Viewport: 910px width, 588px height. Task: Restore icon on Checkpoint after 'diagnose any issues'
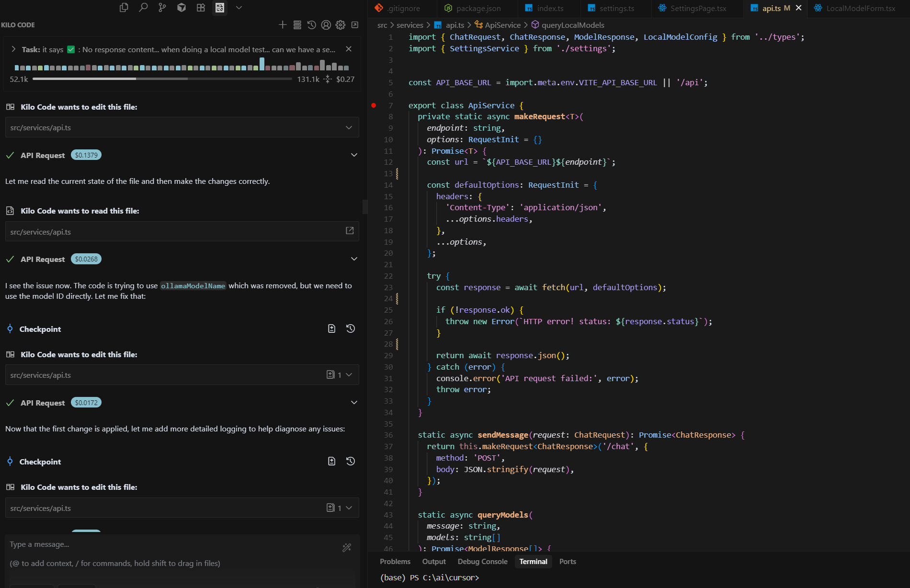351,461
